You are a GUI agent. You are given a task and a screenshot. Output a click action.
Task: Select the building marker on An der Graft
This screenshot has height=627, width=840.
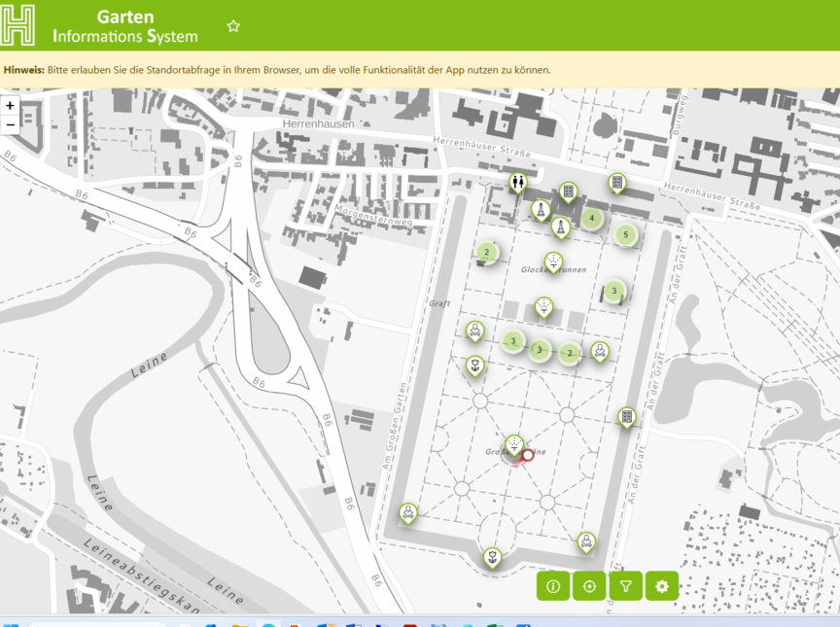[x=627, y=417]
